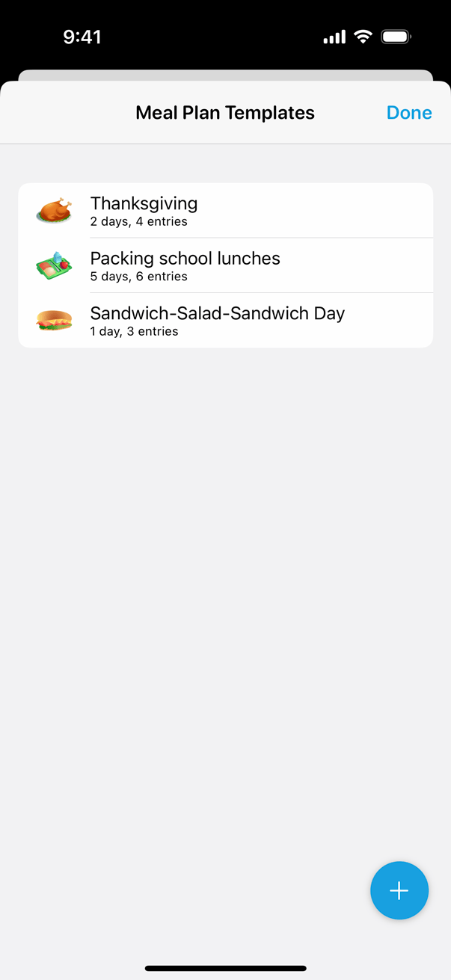Open the Thanksgiving template
The width and height of the screenshot is (451, 980).
coord(144,203)
